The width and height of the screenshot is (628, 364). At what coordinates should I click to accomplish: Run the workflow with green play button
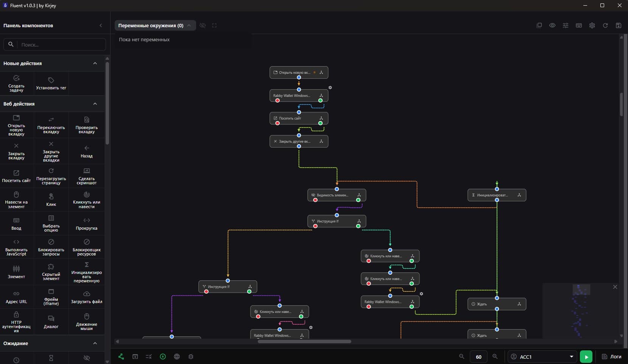(x=586, y=357)
